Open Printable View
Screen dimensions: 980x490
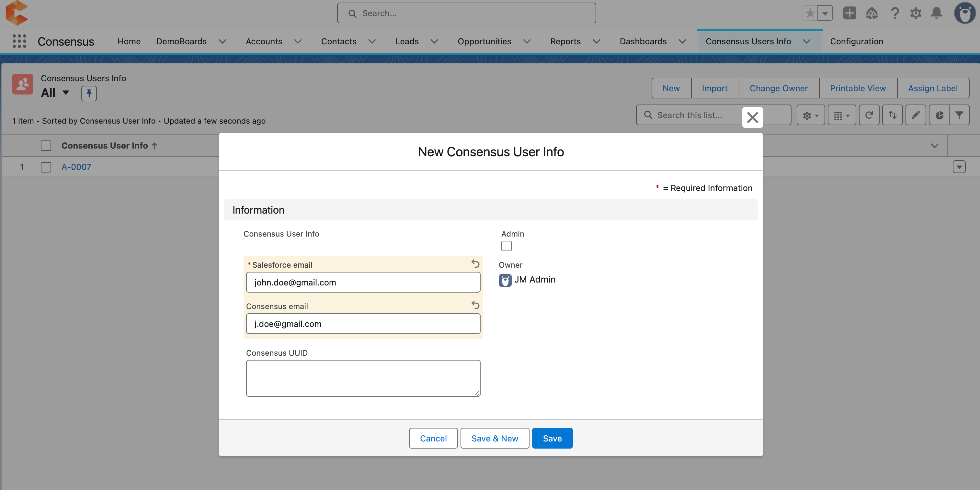(858, 88)
